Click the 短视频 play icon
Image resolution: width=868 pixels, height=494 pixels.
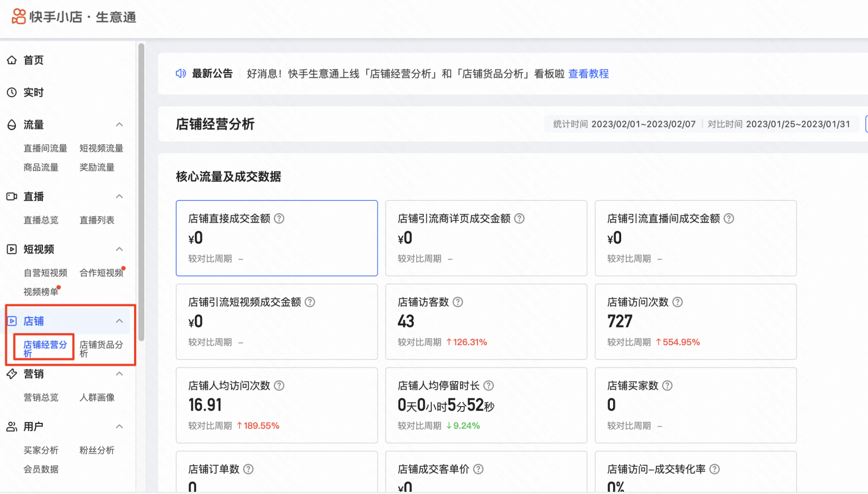tap(12, 249)
